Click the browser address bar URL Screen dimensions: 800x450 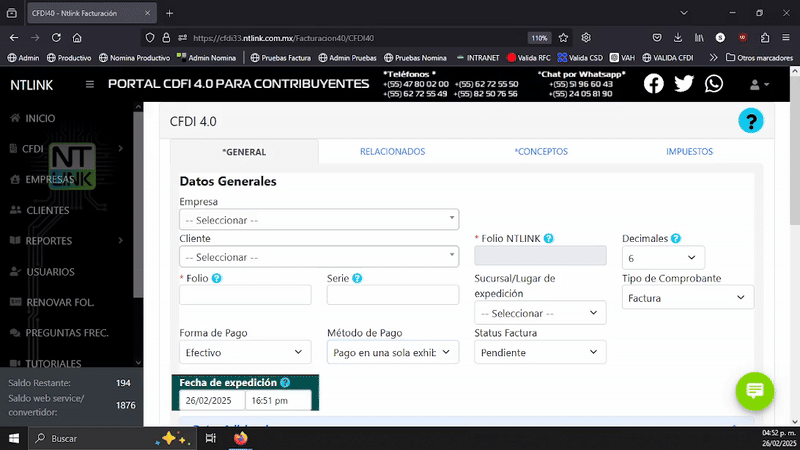pyautogui.click(x=284, y=38)
